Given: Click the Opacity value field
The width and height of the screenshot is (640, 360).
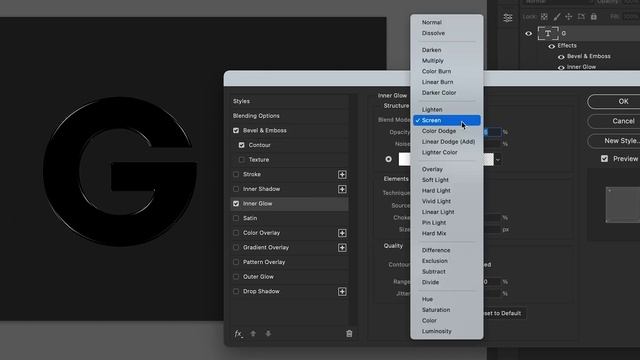Looking at the screenshot, I should 493,132.
